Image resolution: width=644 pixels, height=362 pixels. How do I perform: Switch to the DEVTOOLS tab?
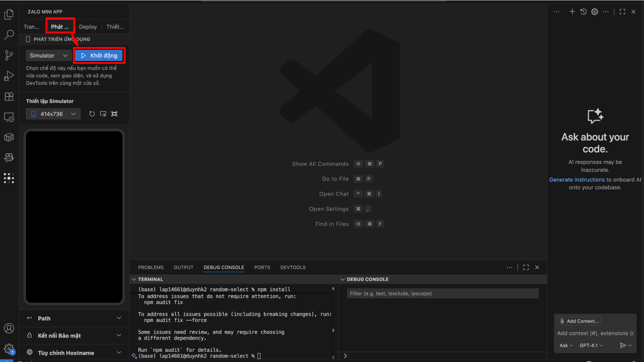pyautogui.click(x=293, y=267)
